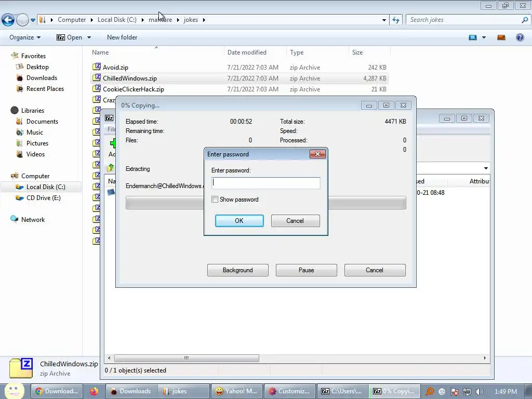Cancel the Enter password dialog

(295, 220)
